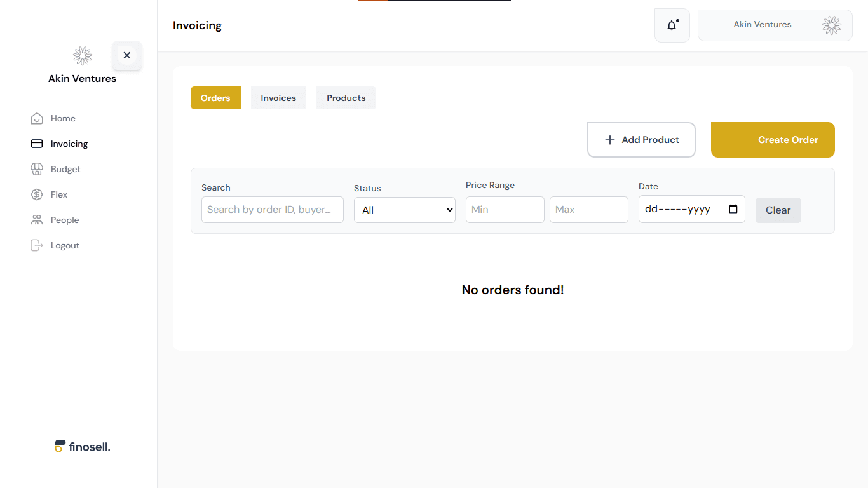Click the Invoicing card icon in sidebar
The image size is (868, 488).
coord(37,144)
